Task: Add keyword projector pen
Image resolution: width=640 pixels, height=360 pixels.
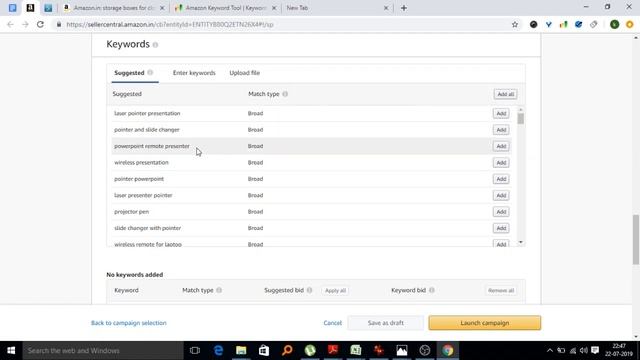Action: click(x=501, y=211)
